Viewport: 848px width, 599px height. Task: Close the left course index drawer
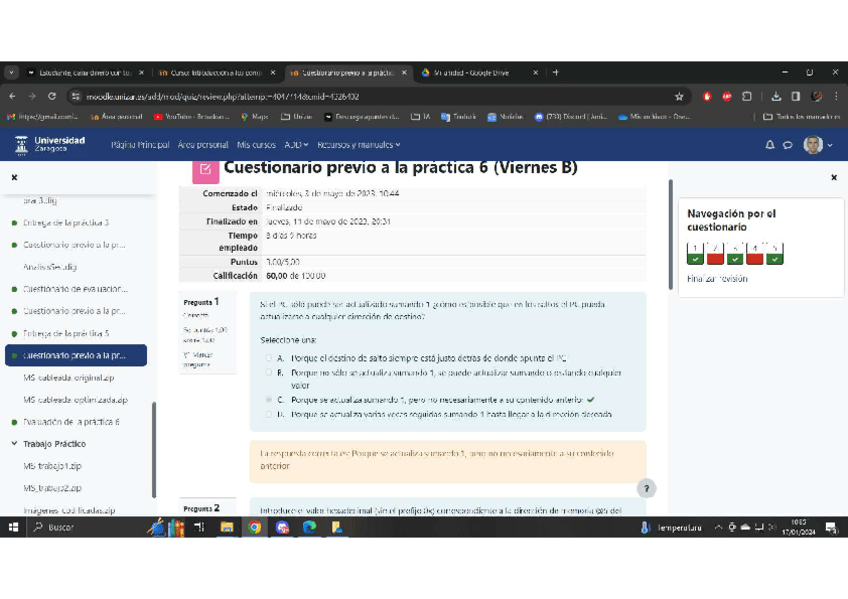click(x=15, y=177)
